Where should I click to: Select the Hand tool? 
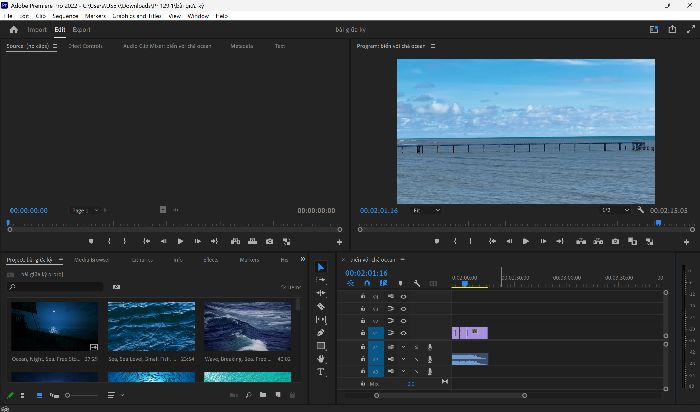click(x=321, y=359)
